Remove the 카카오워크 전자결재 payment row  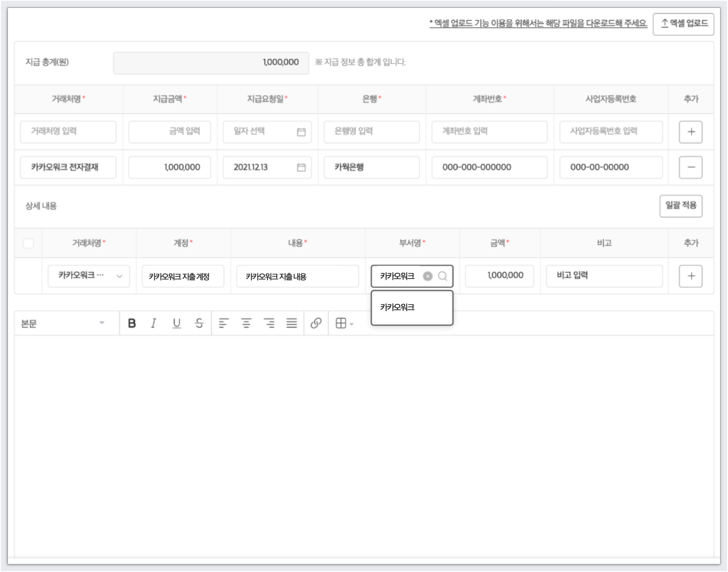coord(691,167)
